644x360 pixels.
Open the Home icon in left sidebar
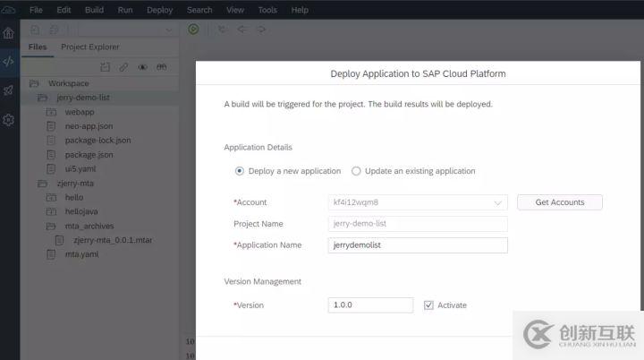(x=8, y=33)
